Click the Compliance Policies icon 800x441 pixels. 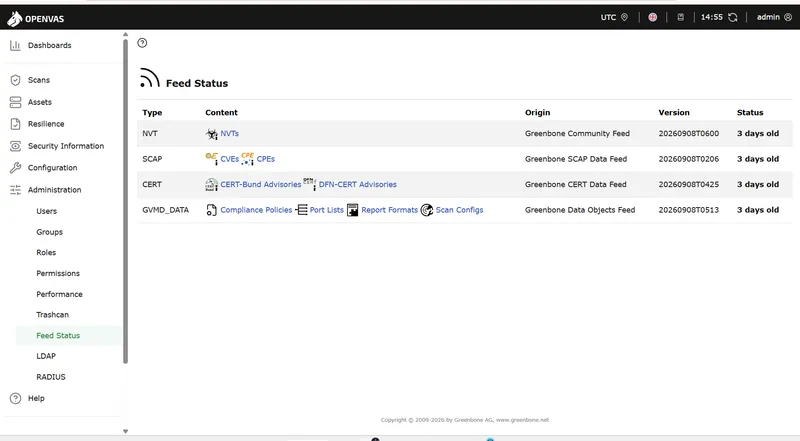pos(211,210)
